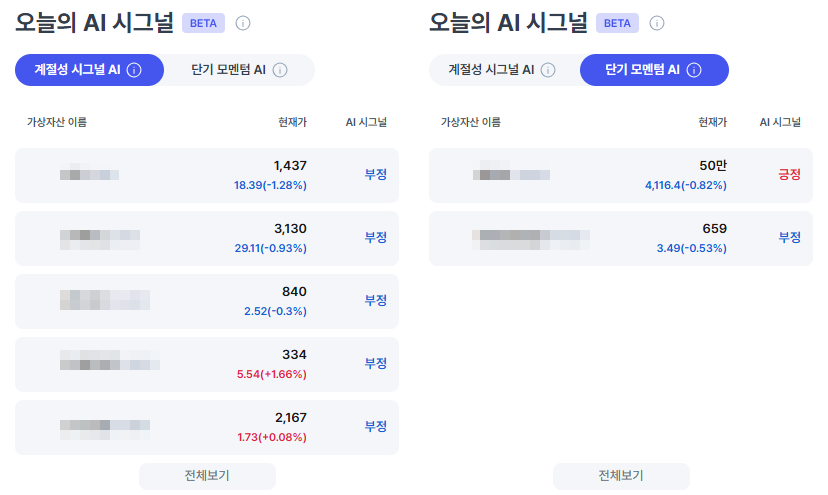Open the asset row priced 50만
Screen dimensions: 828x495
pos(620,175)
